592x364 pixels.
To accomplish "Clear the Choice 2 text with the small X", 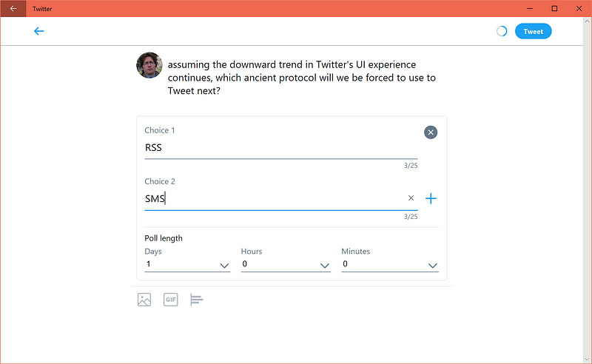I will click(411, 198).
